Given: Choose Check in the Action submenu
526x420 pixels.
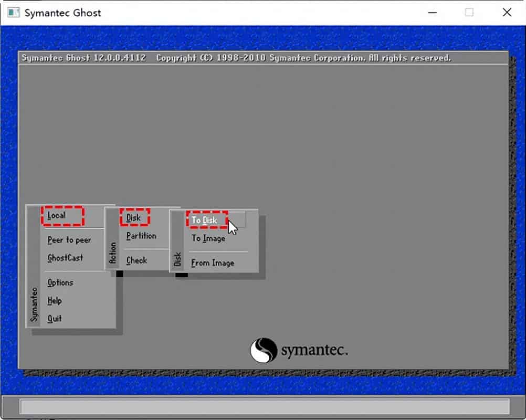Looking at the screenshot, I should [136, 260].
